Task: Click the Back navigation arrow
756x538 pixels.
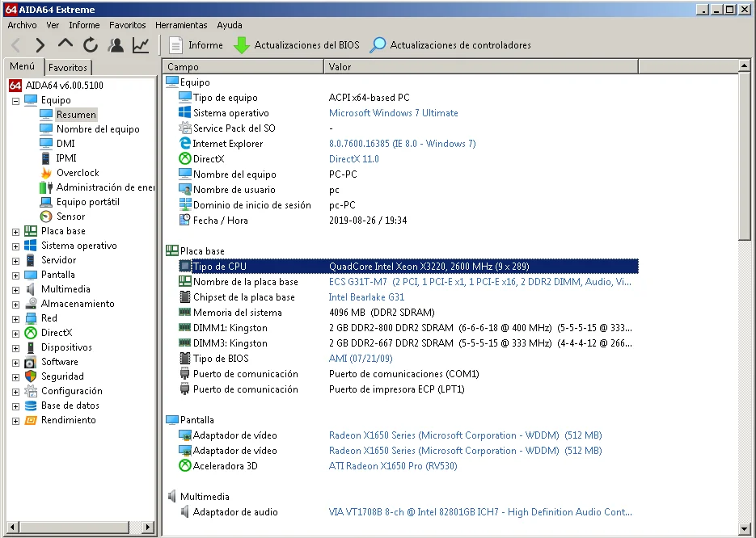Action: click(x=16, y=45)
